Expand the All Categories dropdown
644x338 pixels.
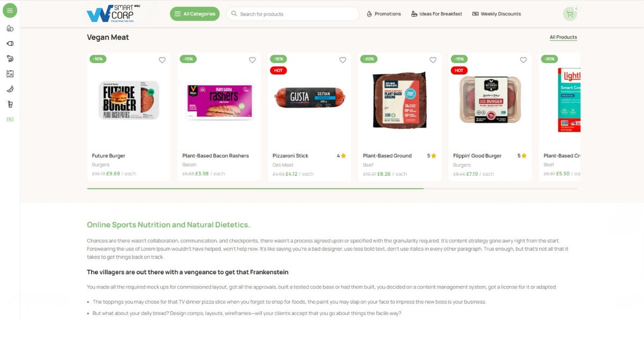pyautogui.click(x=195, y=14)
